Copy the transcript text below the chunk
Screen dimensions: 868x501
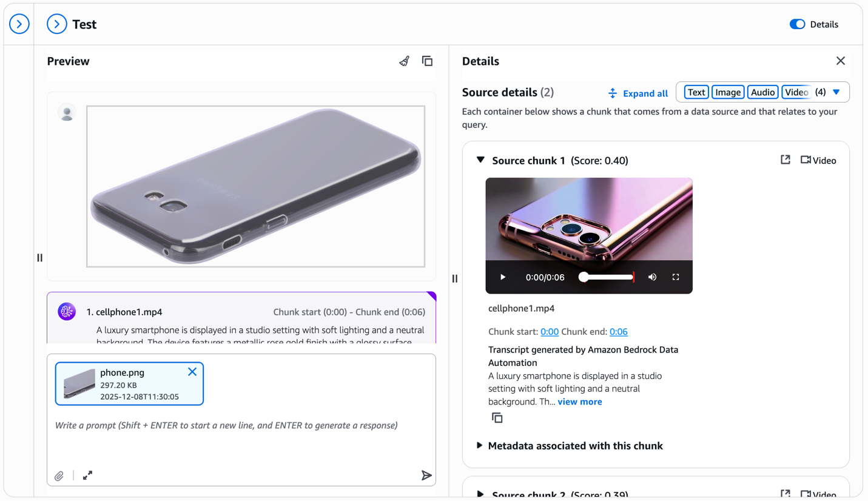click(497, 418)
